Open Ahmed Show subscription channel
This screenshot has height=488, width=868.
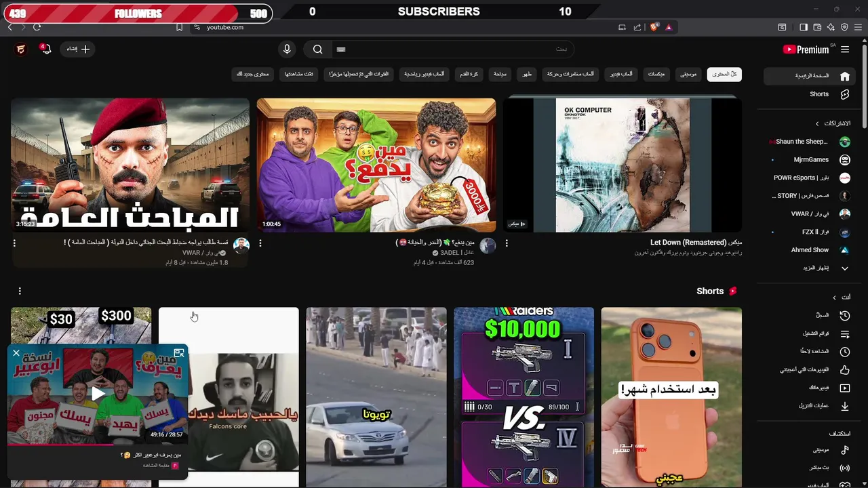coord(808,250)
